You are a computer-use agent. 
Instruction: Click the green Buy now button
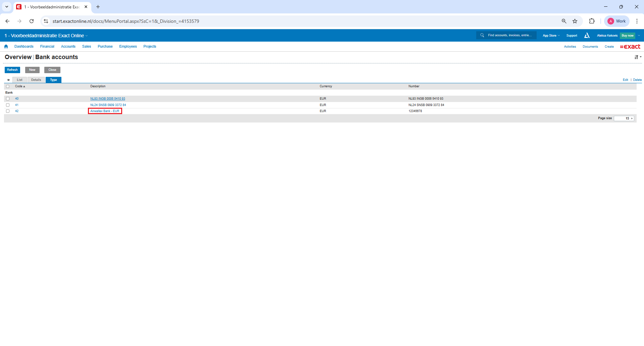(x=628, y=36)
